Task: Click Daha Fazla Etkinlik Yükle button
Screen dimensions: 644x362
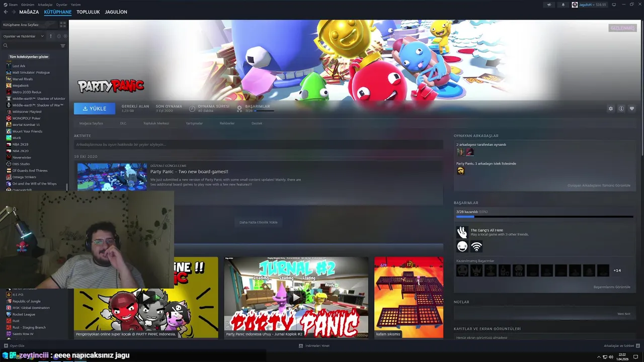Action: click(x=258, y=222)
